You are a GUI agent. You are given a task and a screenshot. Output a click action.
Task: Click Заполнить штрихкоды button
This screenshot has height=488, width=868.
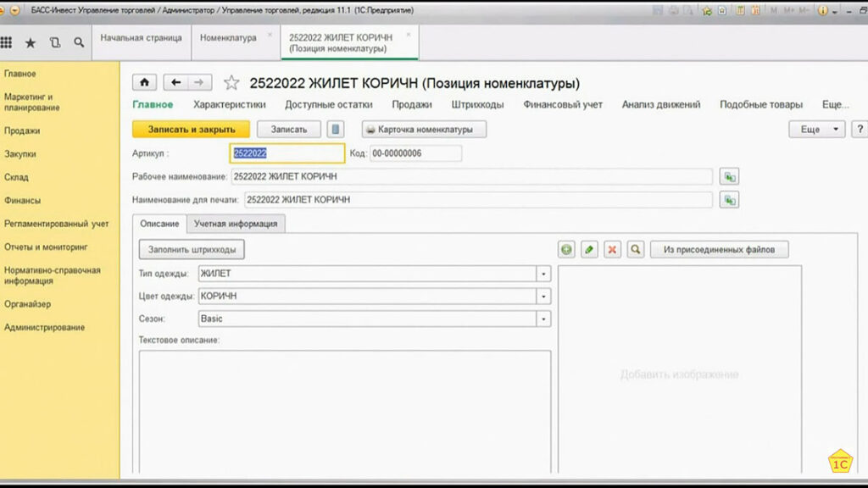(x=192, y=250)
